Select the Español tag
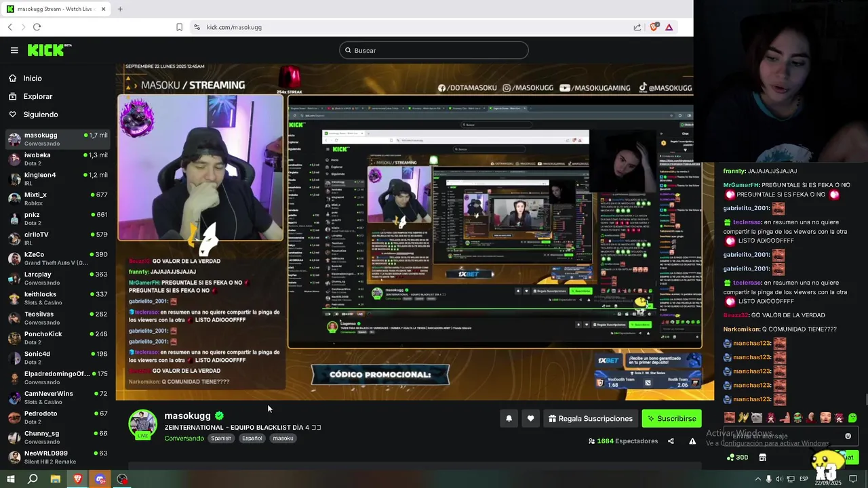This screenshot has width=868, height=488. click(x=252, y=438)
